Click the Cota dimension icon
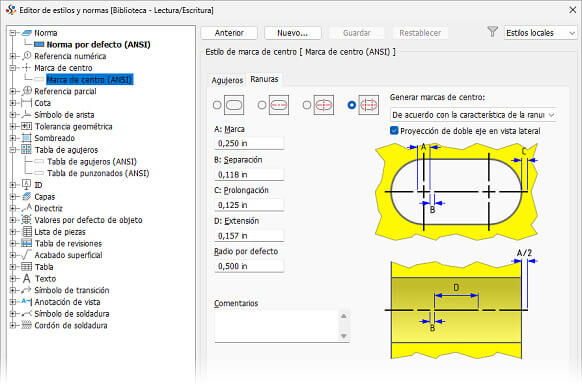This screenshot has height=385, width=582. click(26, 103)
